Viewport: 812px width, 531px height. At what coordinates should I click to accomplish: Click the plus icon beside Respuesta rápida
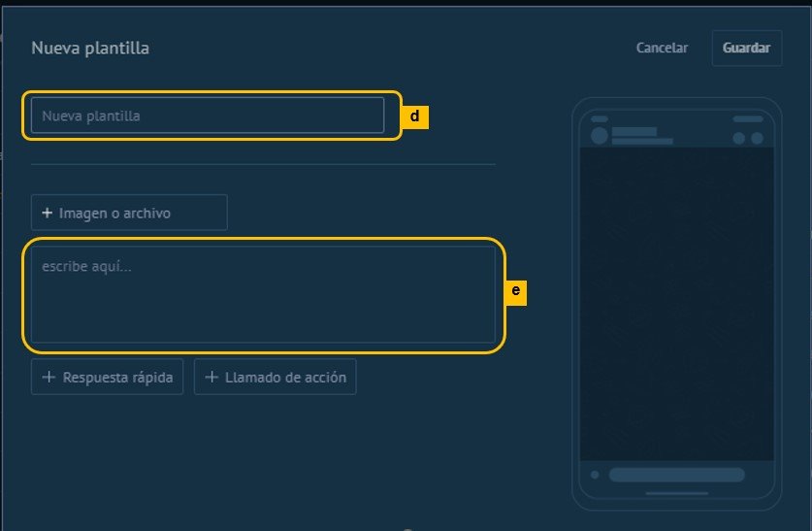click(49, 378)
